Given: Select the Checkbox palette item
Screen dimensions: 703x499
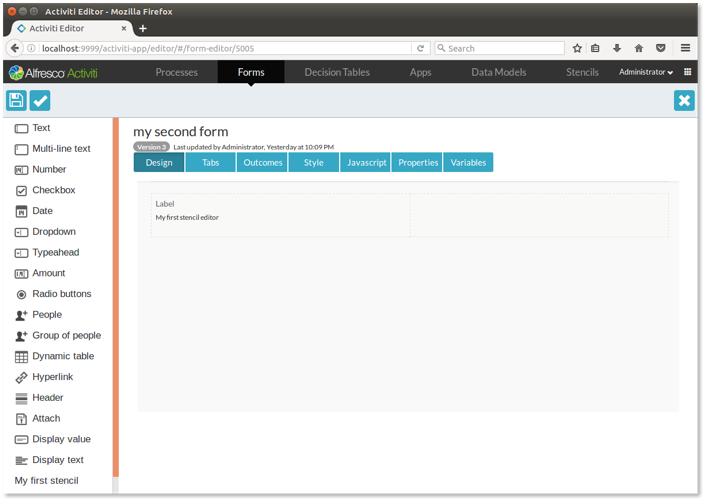Looking at the screenshot, I should click(x=53, y=190).
